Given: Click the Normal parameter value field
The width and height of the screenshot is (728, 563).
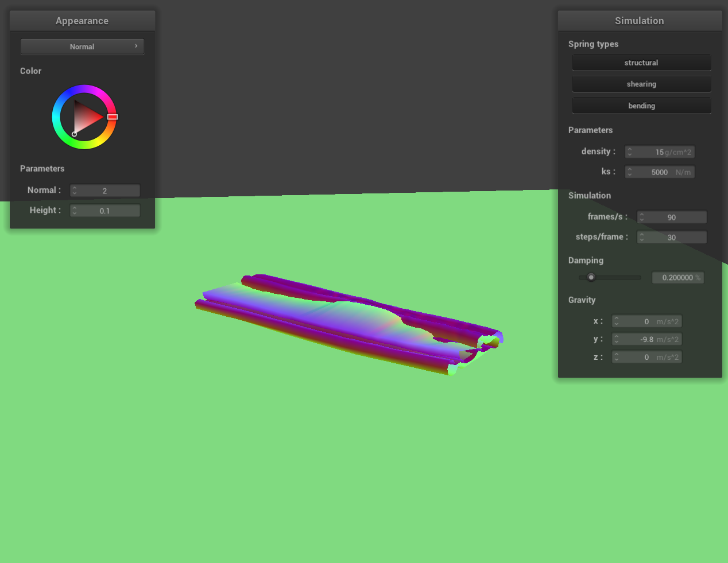Looking at the screenshot, I should (x=105, y=191).
